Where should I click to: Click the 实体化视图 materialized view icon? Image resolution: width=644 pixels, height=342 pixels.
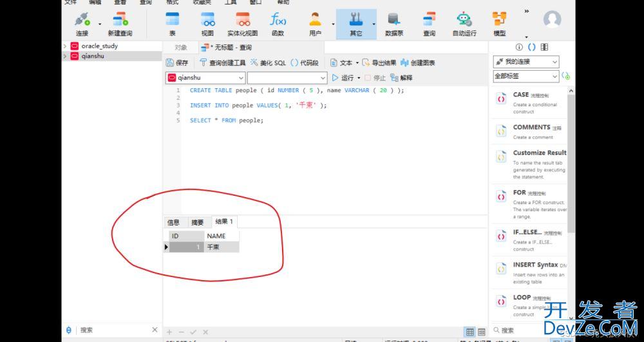click(x=243, y=24)
